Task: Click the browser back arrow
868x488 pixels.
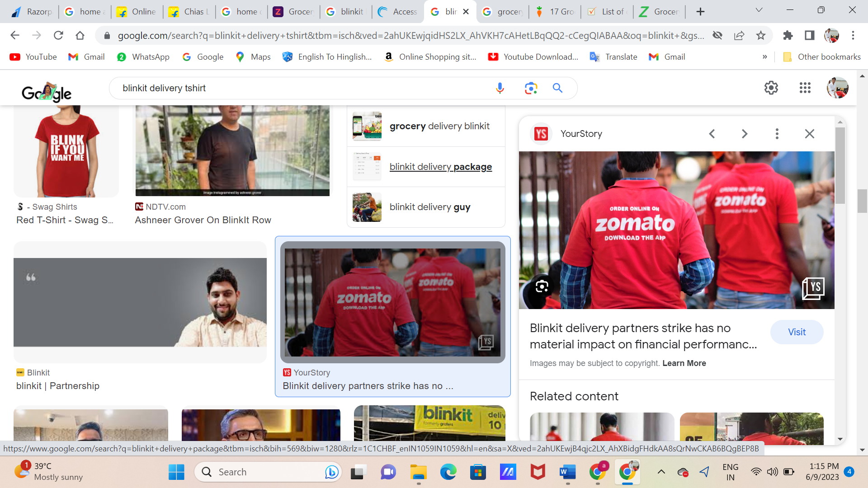Action: [15, 35]
